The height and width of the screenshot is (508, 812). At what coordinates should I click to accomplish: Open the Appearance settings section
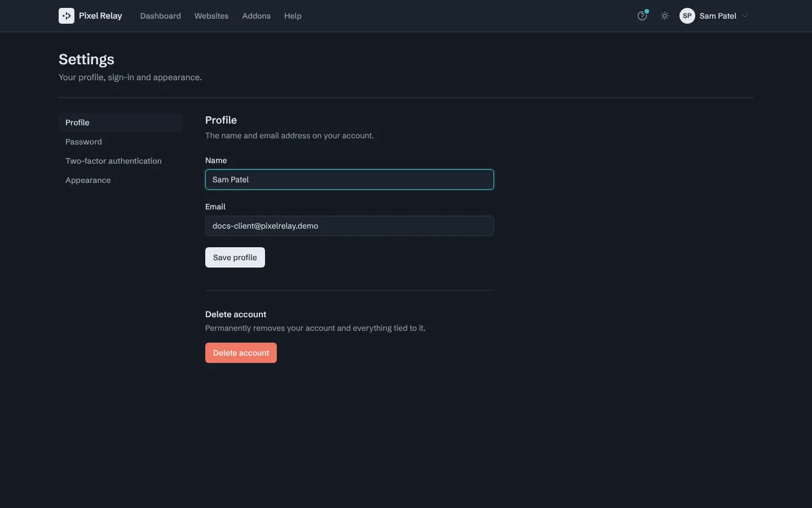tap(121, 180)
